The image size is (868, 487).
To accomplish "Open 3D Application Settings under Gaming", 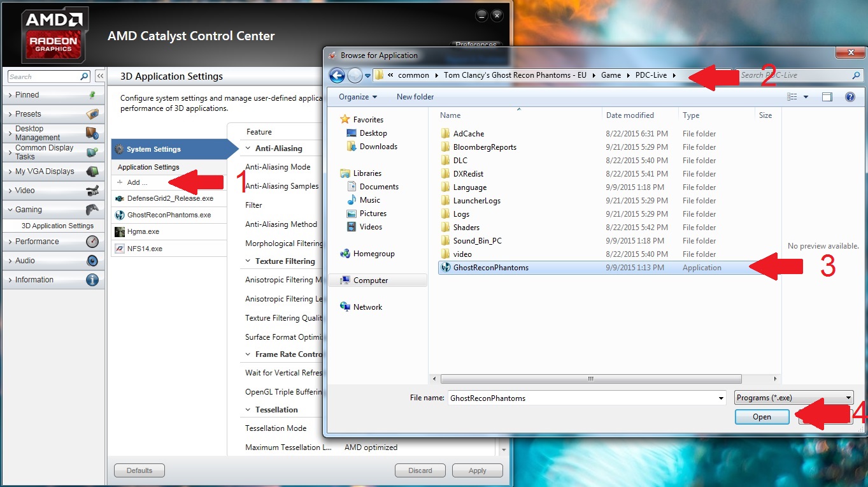I will (57, 226).
